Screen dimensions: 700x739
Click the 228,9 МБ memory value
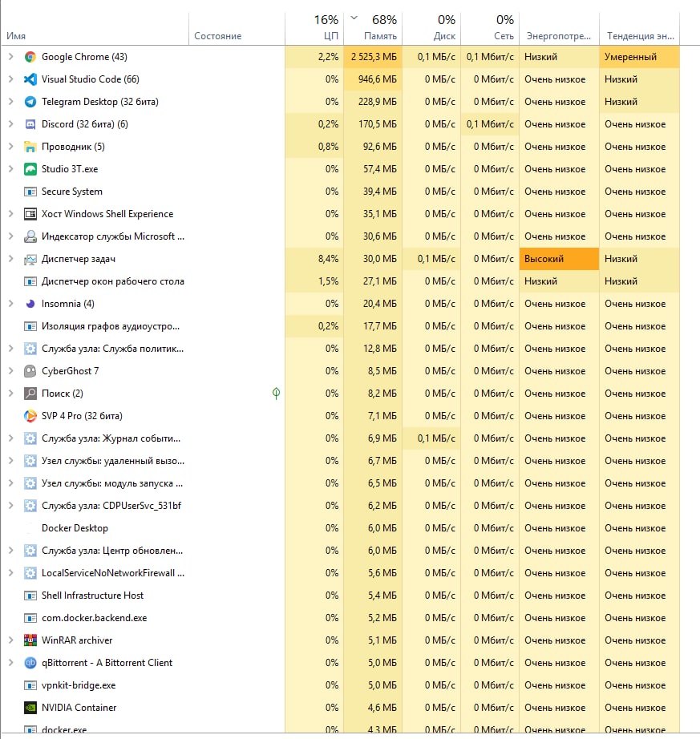tap(374, 102)
